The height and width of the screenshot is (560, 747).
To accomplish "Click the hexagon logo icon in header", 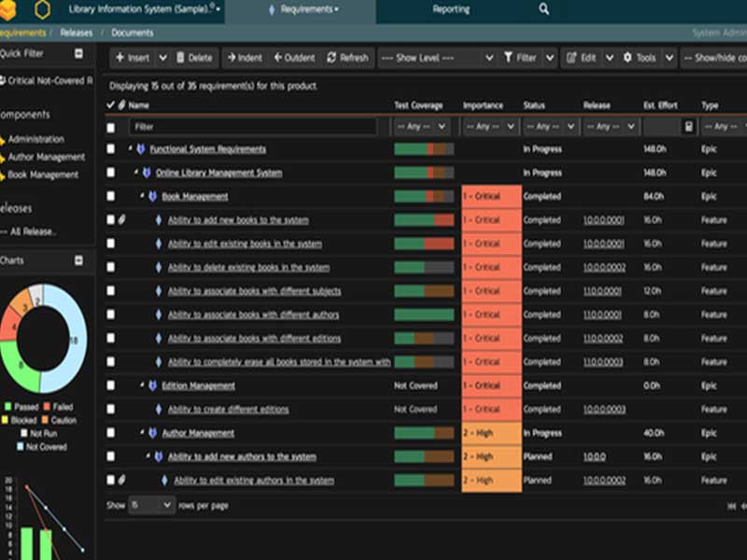I will (41, 10).
